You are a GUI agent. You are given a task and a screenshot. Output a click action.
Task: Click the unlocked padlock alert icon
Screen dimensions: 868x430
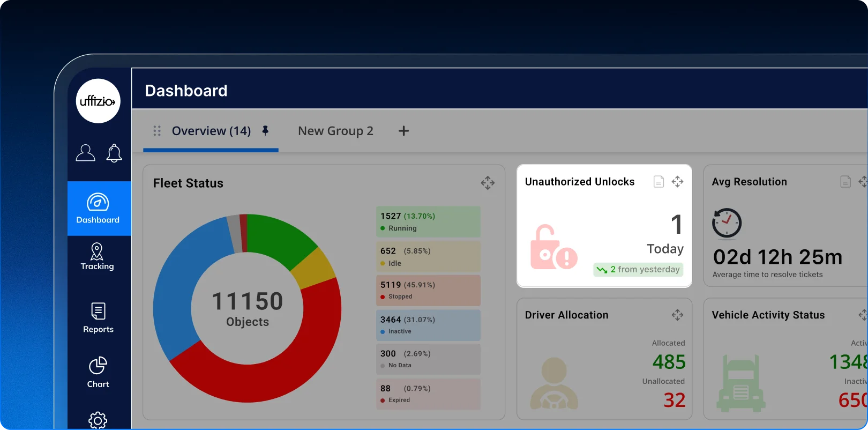553,247
